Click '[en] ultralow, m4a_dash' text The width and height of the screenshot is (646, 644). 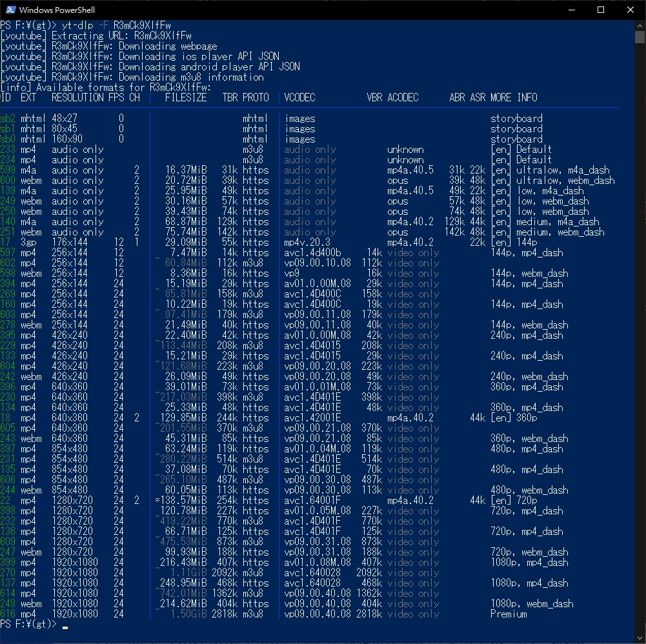point(550,170)
